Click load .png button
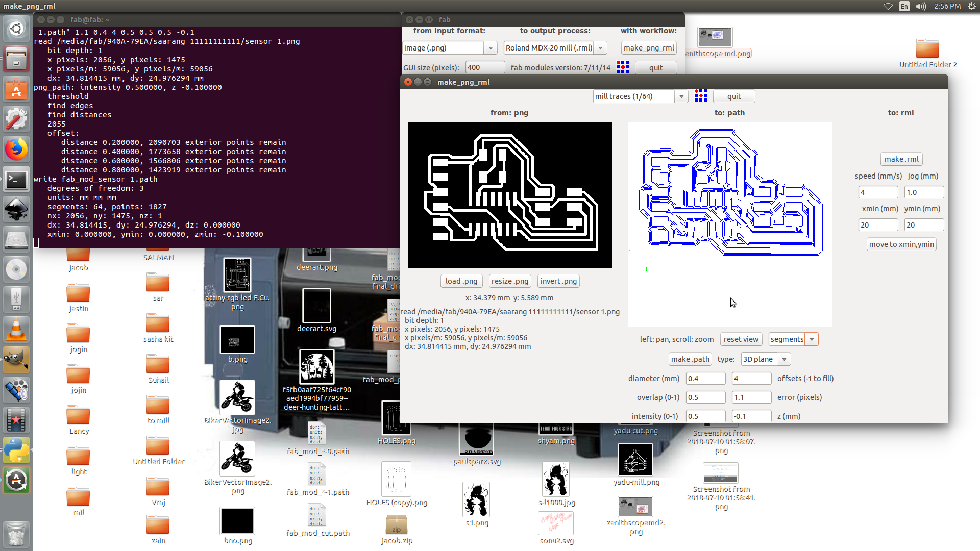 click(461, 281)
